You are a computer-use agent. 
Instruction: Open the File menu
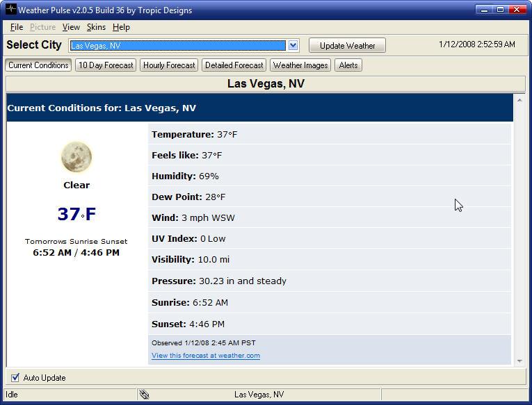click(17, 27)
